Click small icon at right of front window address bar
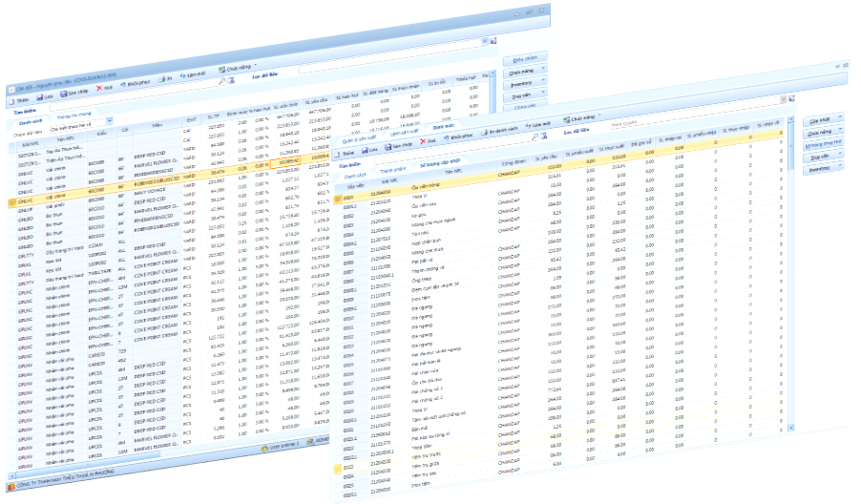 point(792,98)
